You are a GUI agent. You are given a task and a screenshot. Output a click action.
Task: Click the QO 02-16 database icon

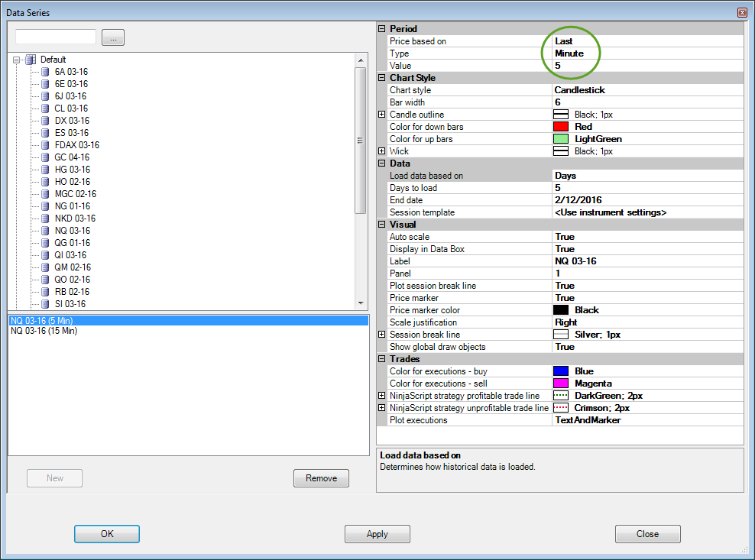[x=45, y=280]
